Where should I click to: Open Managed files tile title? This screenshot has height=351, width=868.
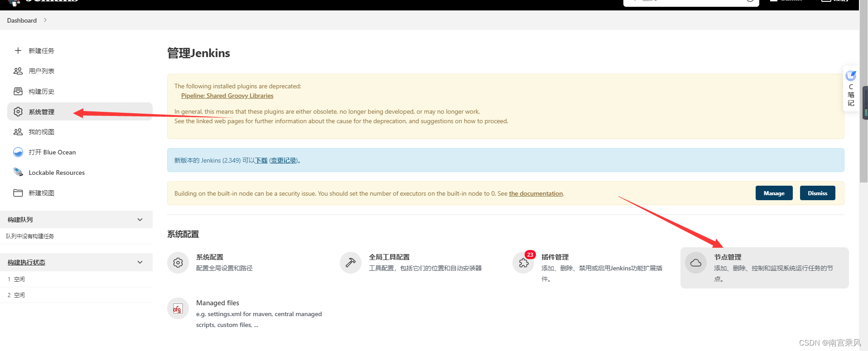(217, 303)
